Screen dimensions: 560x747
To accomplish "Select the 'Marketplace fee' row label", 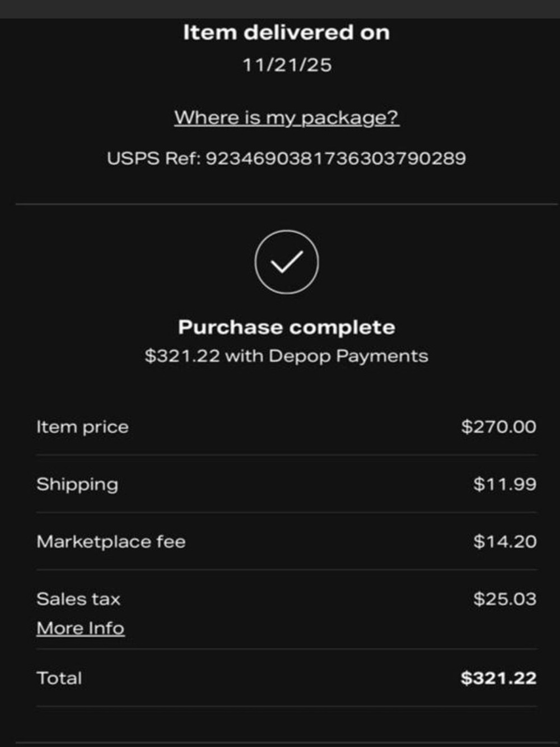I will pyautogui.click(x=111, y=542).
